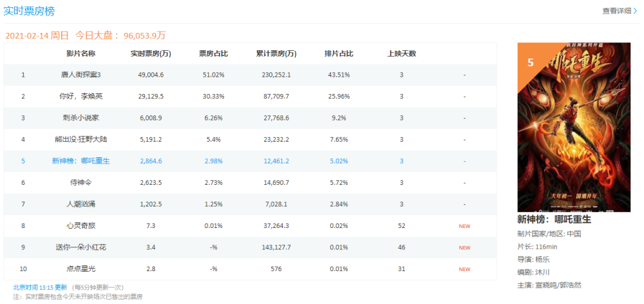This screenshot has width=644, height=304.
Task: Click the orange rank 5 badge on poster
Action: tap(530, 63)
